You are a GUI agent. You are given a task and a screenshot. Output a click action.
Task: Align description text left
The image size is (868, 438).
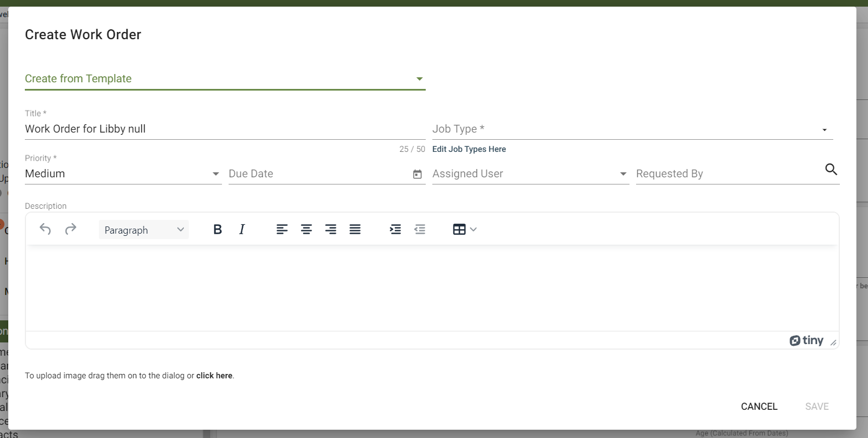tap(282, 229)
